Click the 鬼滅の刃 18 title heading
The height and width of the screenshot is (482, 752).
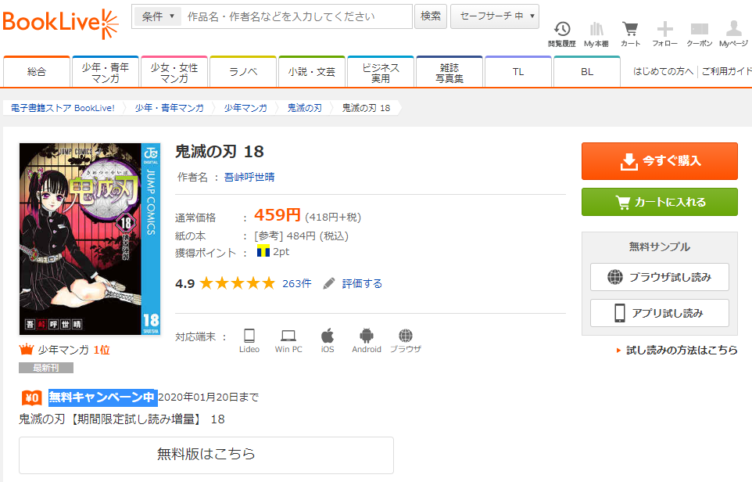pyautogui.click(x=220, y=152)
